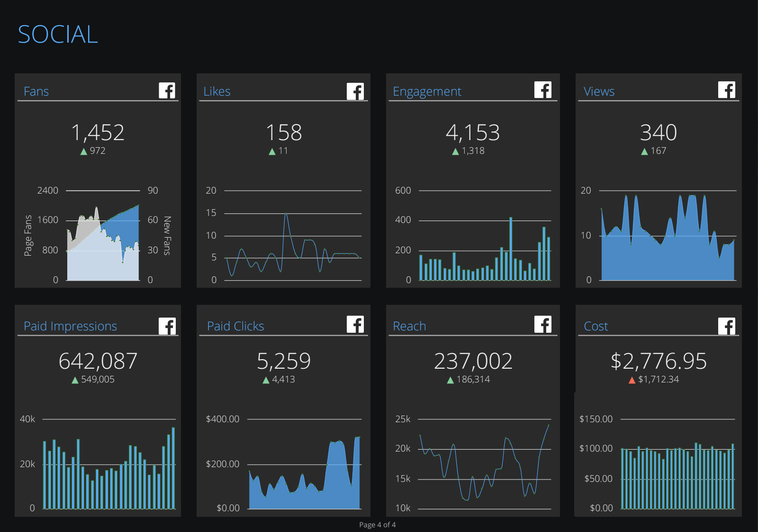The height and width of the screenshot is (532, 758).
Task: Click the Page 4 of 4 indicator
Action: (x=378, y=524)
